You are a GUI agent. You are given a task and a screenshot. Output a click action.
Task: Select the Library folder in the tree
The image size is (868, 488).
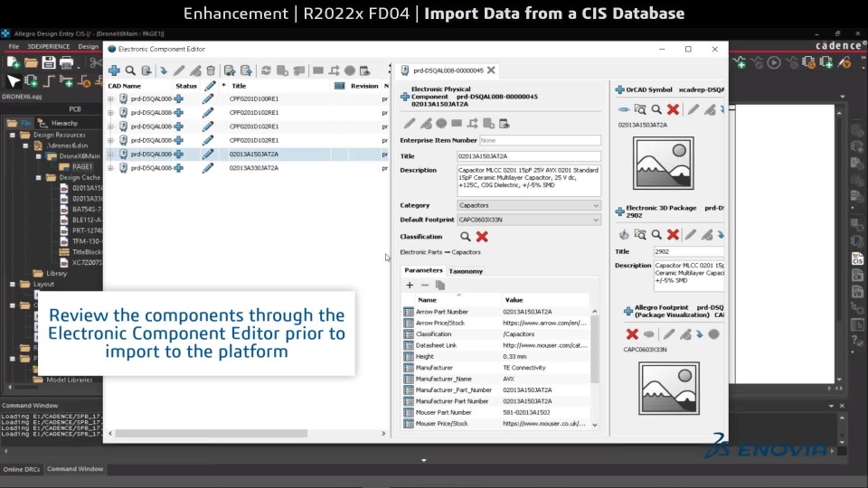coord(56,273)
